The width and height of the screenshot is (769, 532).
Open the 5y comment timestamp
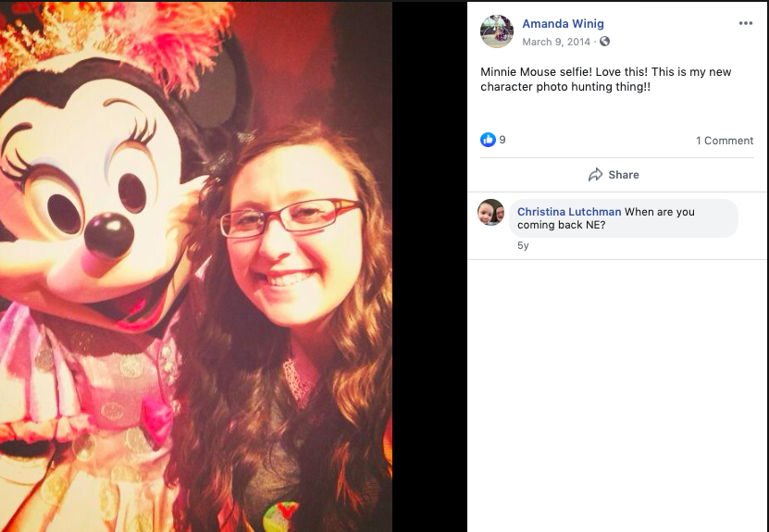pyautogui.click(x=523, y=246)
